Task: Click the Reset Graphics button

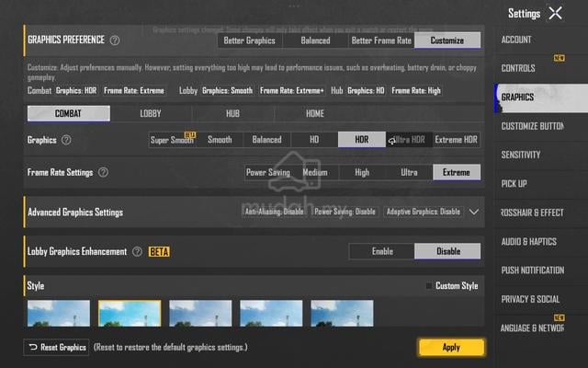Action: pos(56,348)
